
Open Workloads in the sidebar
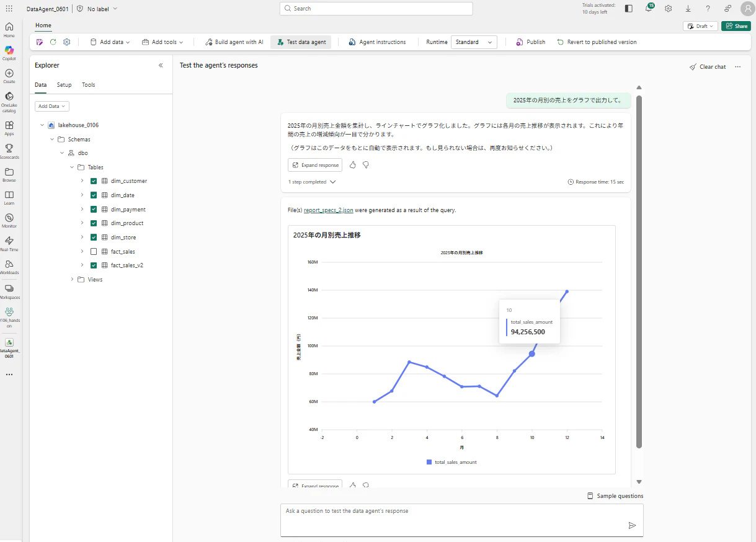tap(9, 267)
